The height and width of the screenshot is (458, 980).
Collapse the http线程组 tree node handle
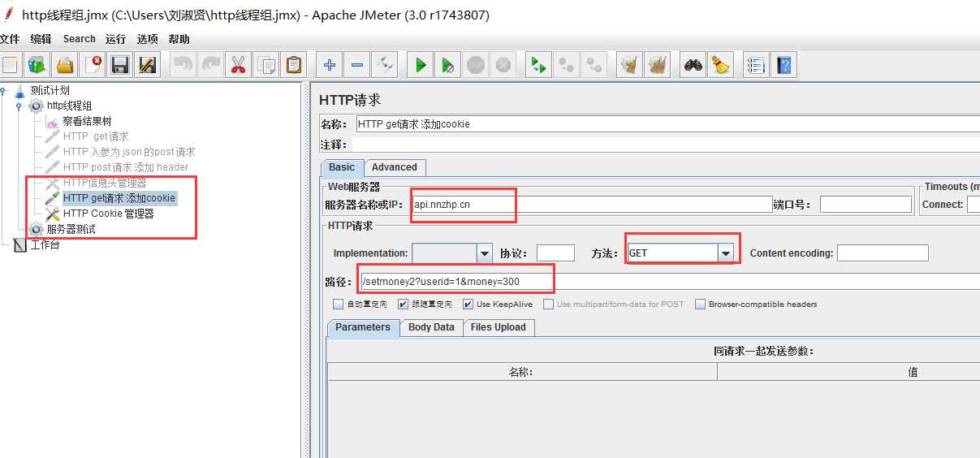[x=18, y=106]
